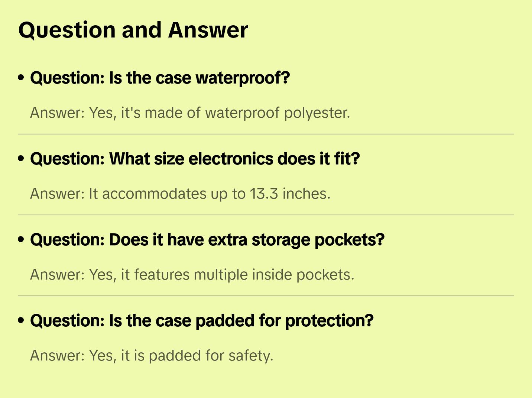532x398 pixels.
Task: Click the answer 'Yes, it is padded for safety'
Action: pos(152,356)
